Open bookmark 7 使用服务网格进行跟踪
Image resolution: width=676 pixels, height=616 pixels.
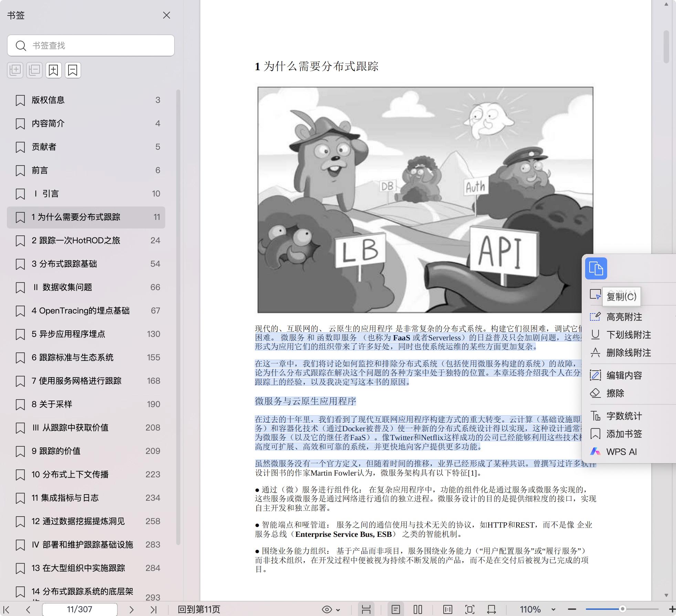point(86,381)
